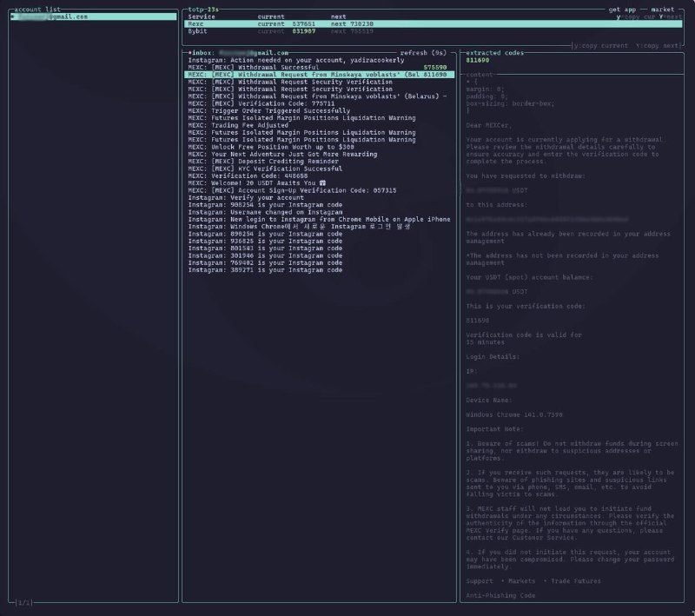Click extracted code 811690

coord(477,60)
